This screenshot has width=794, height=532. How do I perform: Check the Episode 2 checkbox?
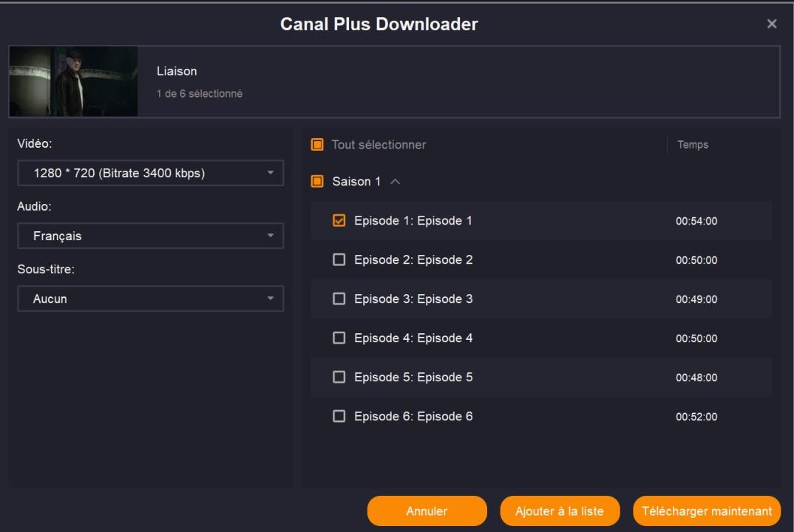(x=339, y=259)
